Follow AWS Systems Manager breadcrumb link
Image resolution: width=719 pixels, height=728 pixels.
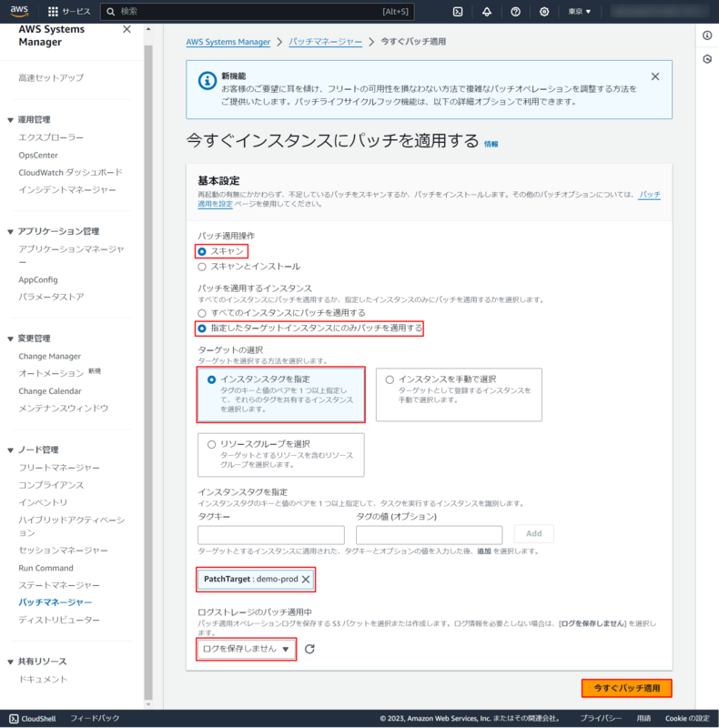[x=228, y=42]
